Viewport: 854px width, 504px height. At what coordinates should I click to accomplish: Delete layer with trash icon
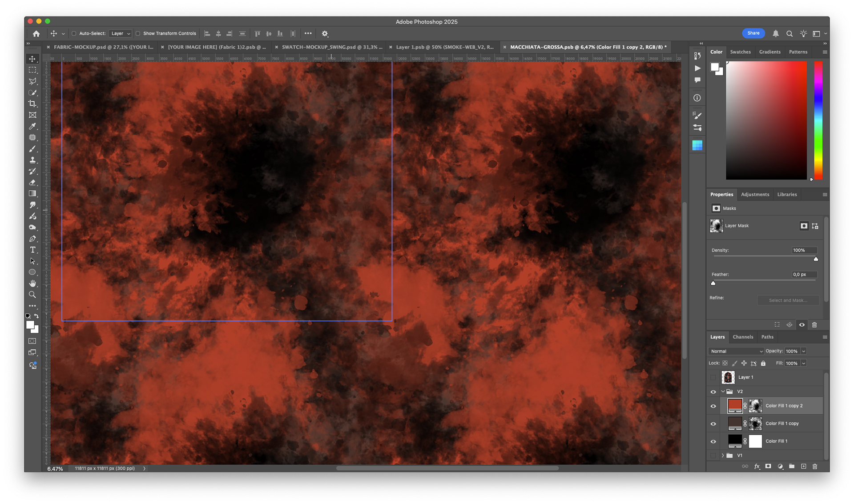point(815,466)
